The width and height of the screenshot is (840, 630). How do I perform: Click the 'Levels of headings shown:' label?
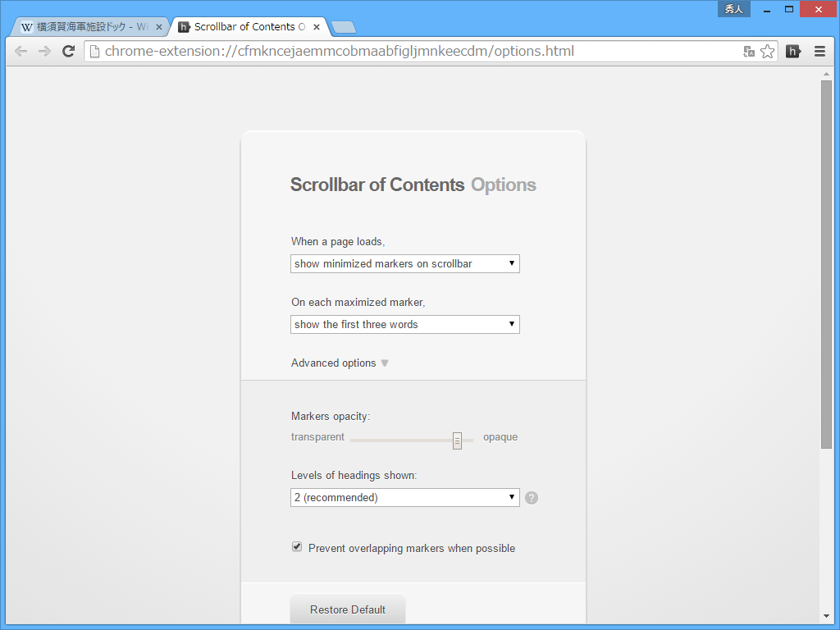354,475
